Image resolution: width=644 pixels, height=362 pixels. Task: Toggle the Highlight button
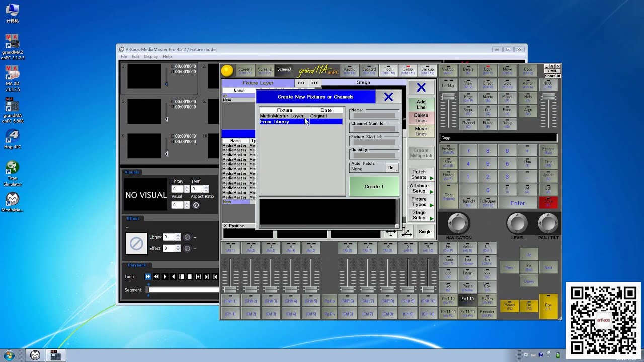(x=468, y=202)
